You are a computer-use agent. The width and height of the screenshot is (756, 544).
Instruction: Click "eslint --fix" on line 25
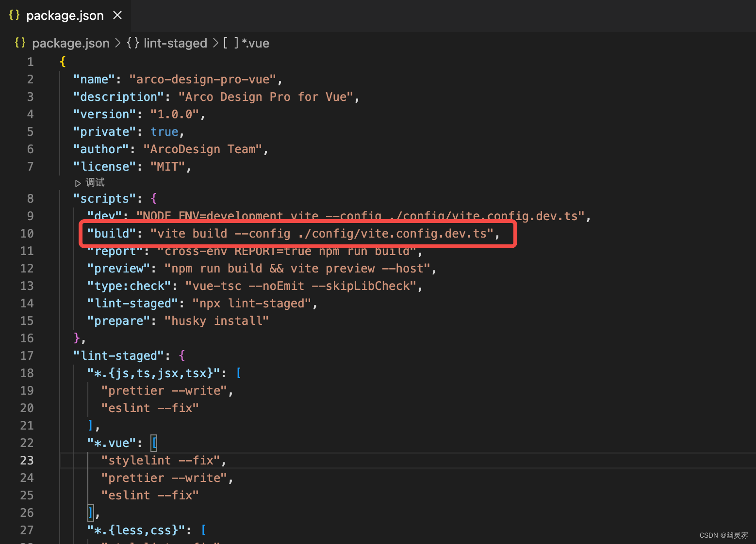coord(150,496)
